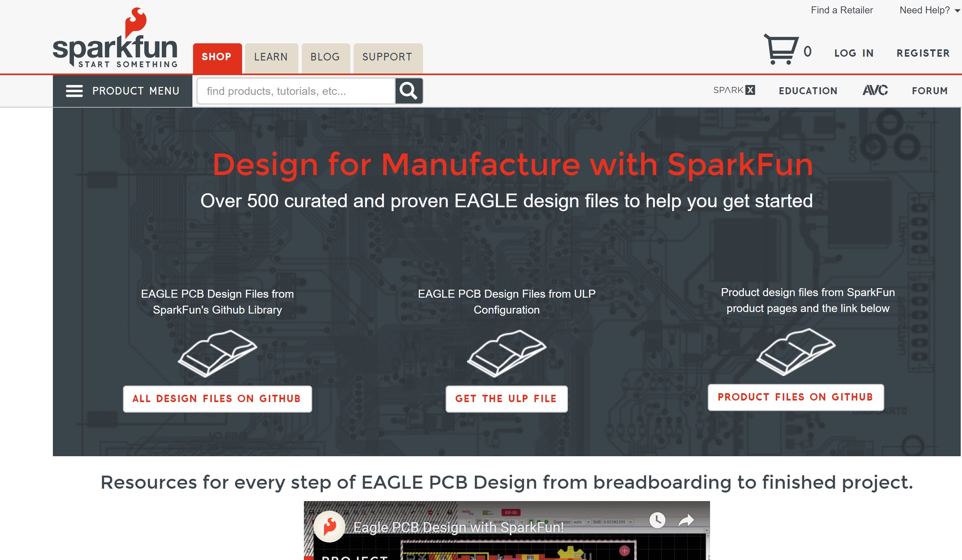This screenshot has height=560, width=962.
Task: Click Product Files on GitHub button
Action: [x=795, y=397]
